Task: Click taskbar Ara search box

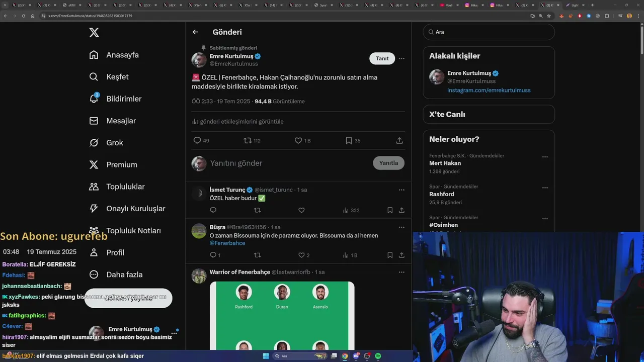Action: pos(300,356)
